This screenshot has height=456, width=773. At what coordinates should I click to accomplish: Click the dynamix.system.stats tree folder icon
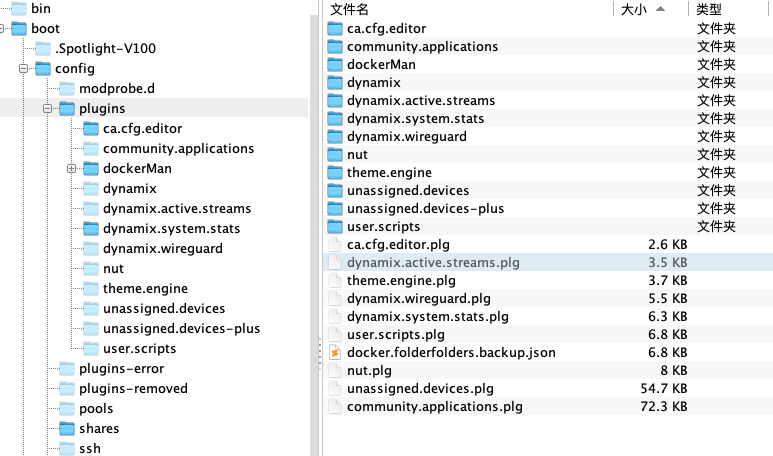coord(91,229)
